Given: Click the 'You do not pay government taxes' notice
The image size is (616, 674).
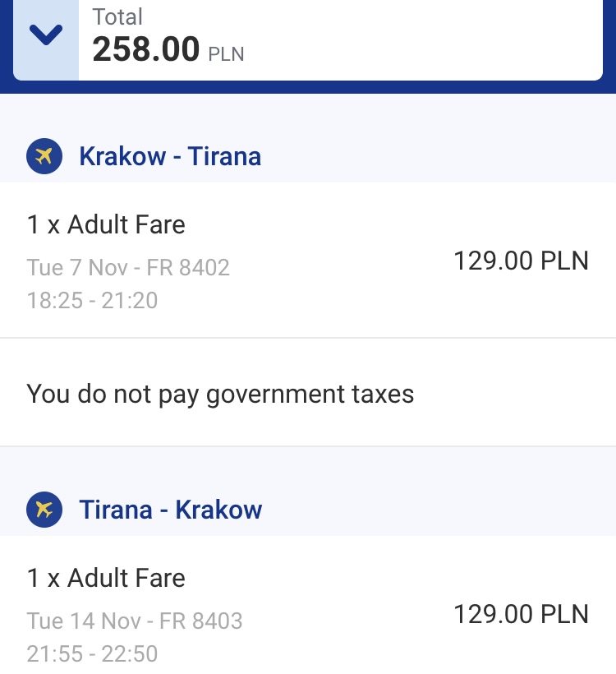Looking at the screenshot, I should 220,394.
